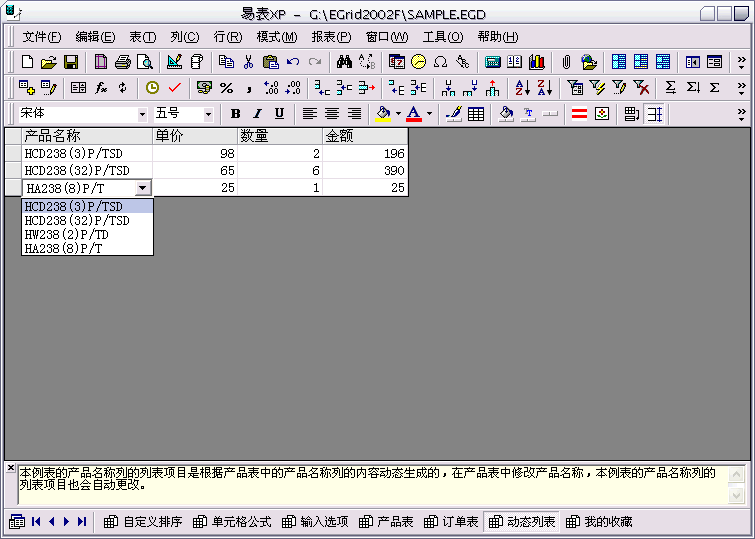Click the cell with value 390
The image size is (755, 539).
click(x=365, y=171)
